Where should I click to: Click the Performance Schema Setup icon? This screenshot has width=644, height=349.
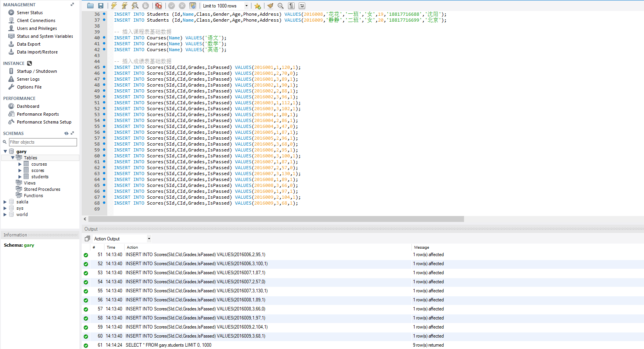coord(11,122)
